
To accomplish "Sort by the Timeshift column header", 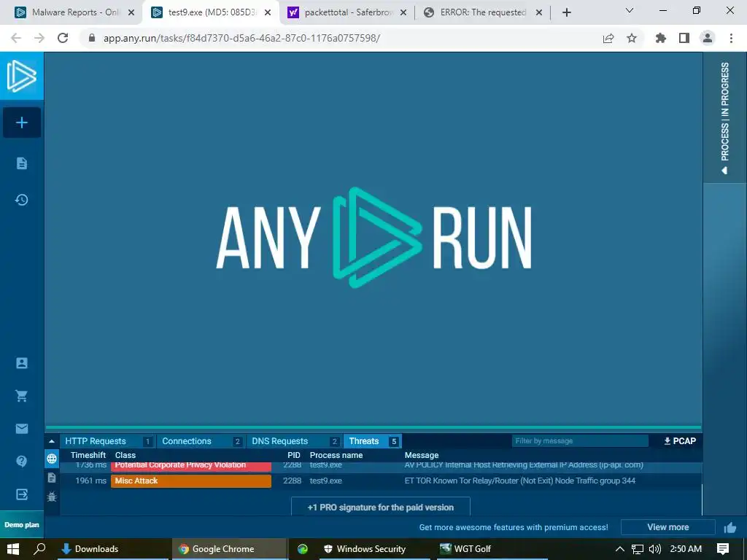I will coord(88,455).
